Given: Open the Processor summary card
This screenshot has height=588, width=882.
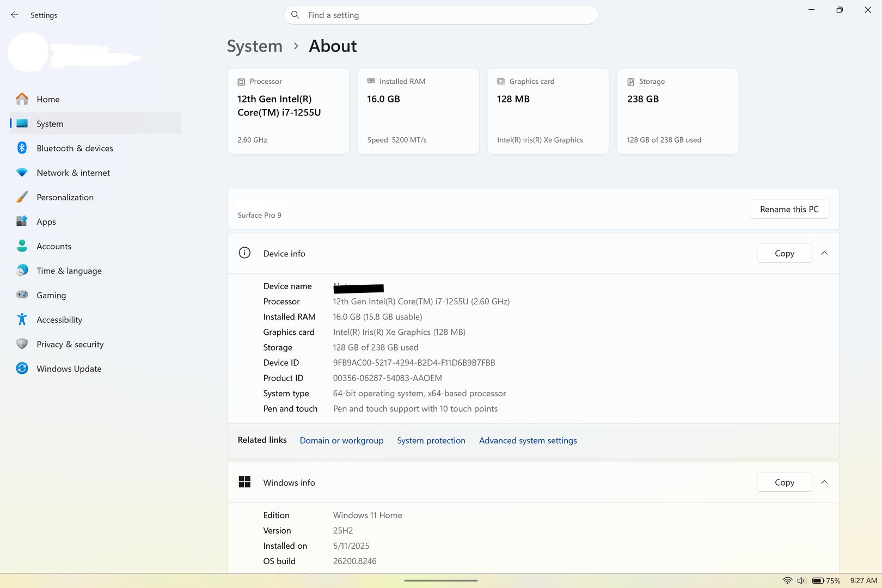Looking at the screenshot, I should pyautogui.click(x=289, y=111).
